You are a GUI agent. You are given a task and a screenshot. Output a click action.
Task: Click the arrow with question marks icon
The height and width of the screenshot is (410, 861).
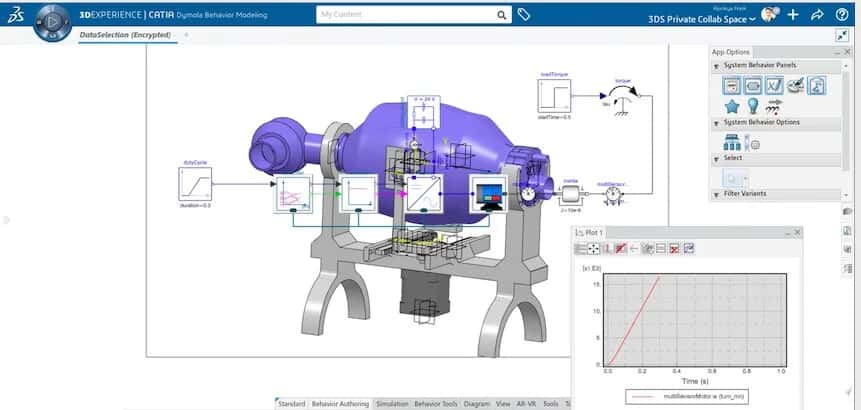(x=774, y=106)
